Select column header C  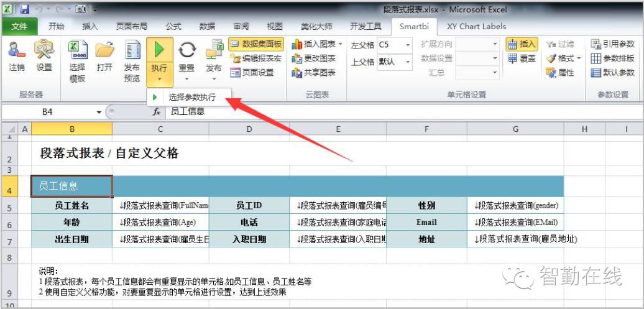coord(160,129)
